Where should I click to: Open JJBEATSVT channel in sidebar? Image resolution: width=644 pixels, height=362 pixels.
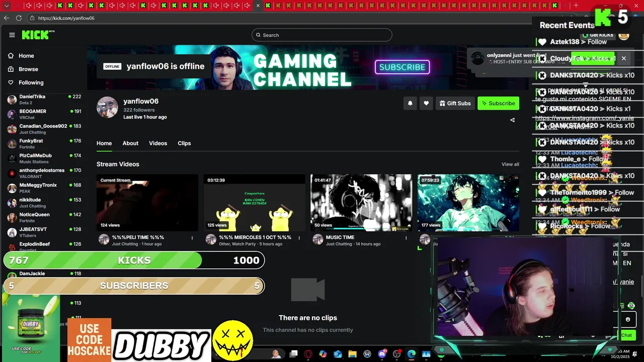(x=44, y=232)
